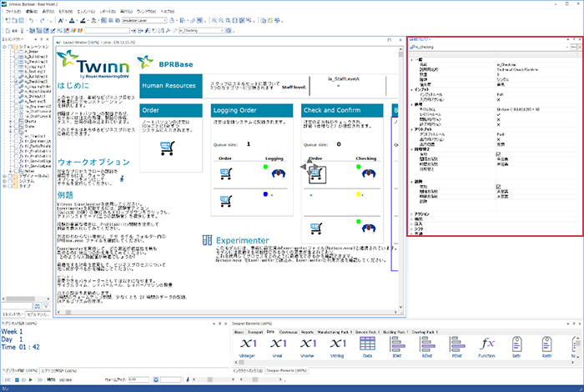Screen dimensions: 584x392
Task: Select the IDist distribution element
Action: click(397, 344)
